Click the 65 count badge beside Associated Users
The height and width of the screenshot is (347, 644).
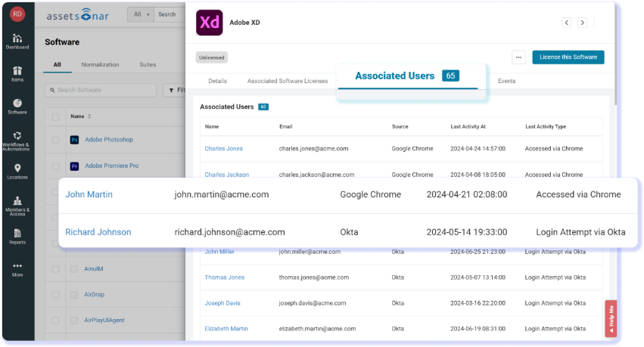263,107
